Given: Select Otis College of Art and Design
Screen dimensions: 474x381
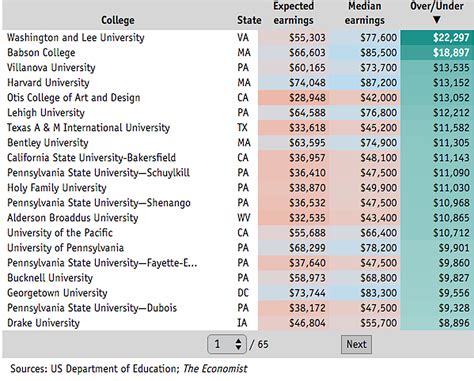Looking at the screenshot, I should pyautogui.click(x=74, y=97).
